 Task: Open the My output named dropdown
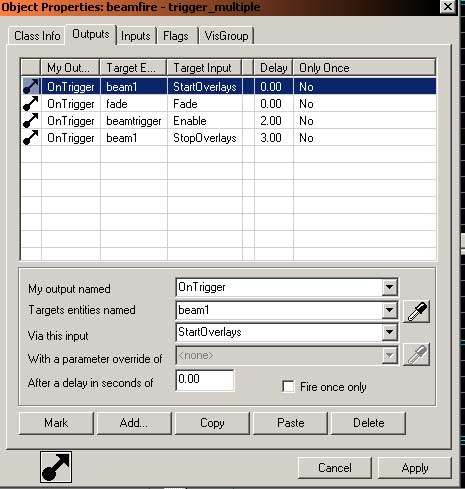coord(389,287)
